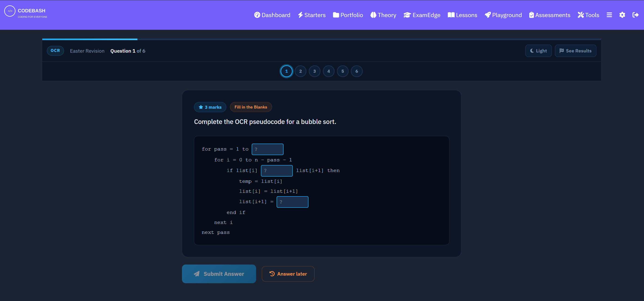Select question 6 in the question bar
Screen dimensions: 644x301
(x=357, y=71)
